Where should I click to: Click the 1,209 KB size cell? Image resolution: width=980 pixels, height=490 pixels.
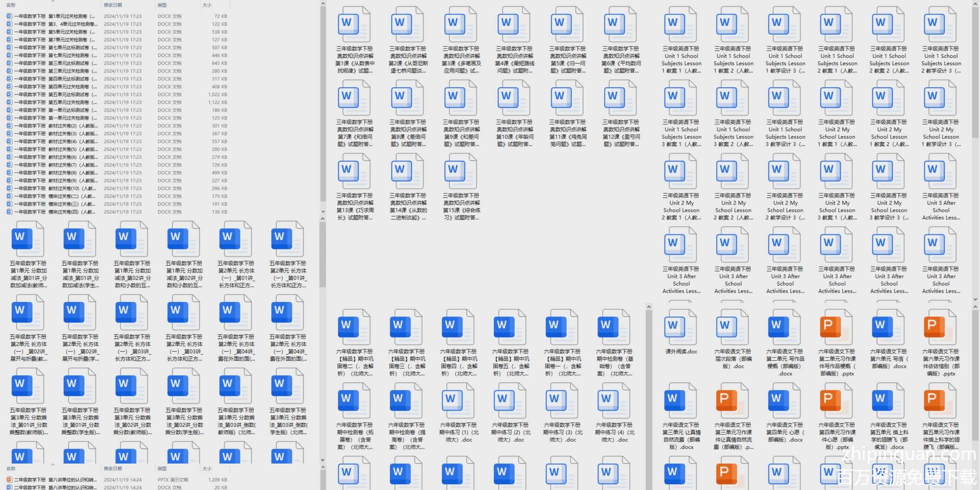(x=218, y=480)
